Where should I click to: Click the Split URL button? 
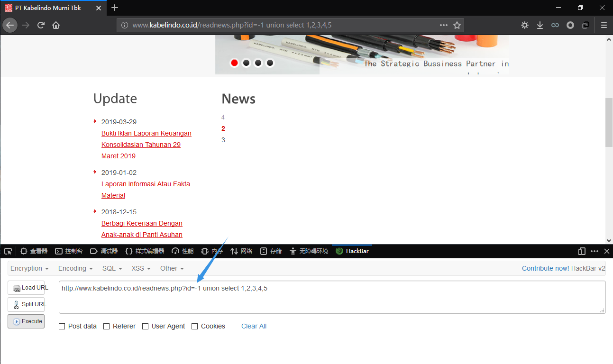tap(26, 304)
